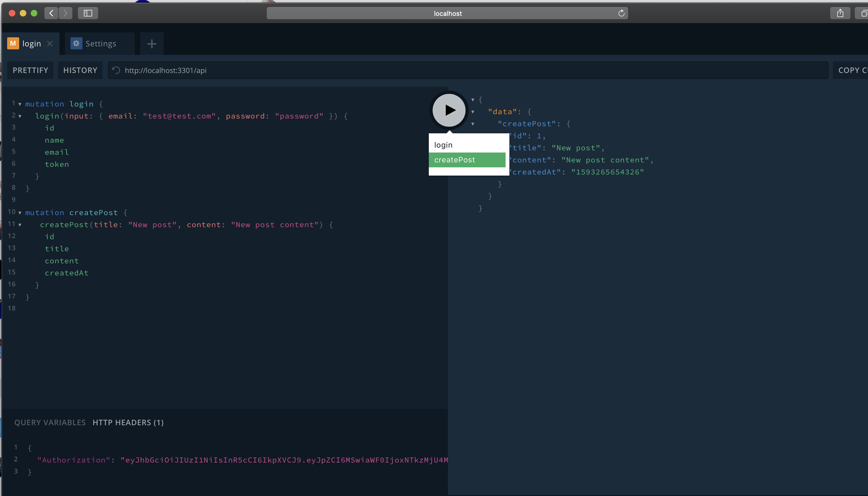868x496 pixels.
Task: Click the "content" field on line 14
Action: (62, 261)
